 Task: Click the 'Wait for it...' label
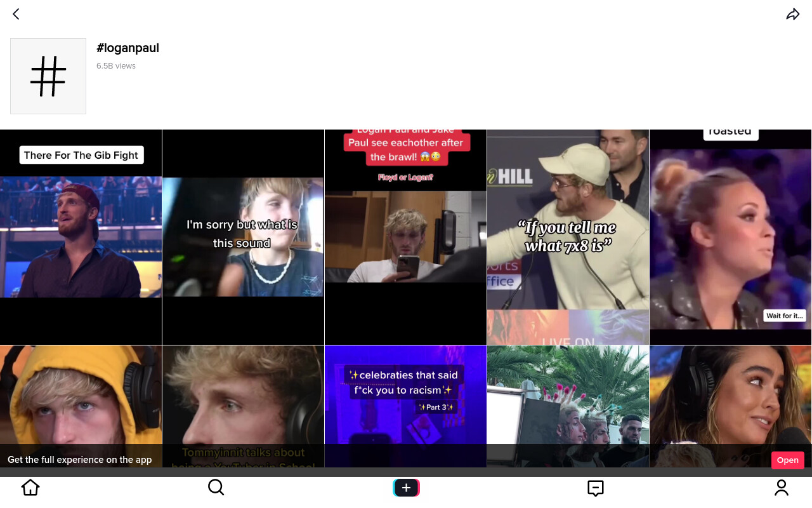click(785, 316)
